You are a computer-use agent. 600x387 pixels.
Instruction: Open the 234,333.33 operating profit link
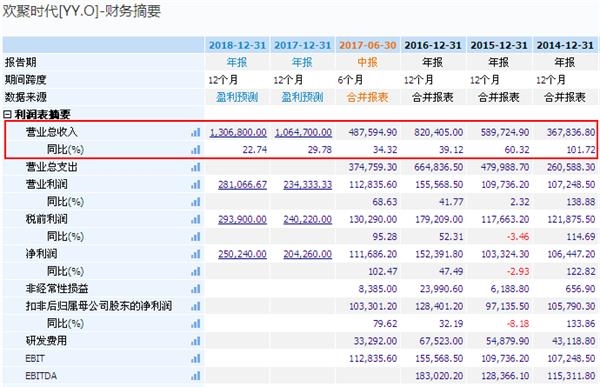pyautogui.click(x=308, y=185)
